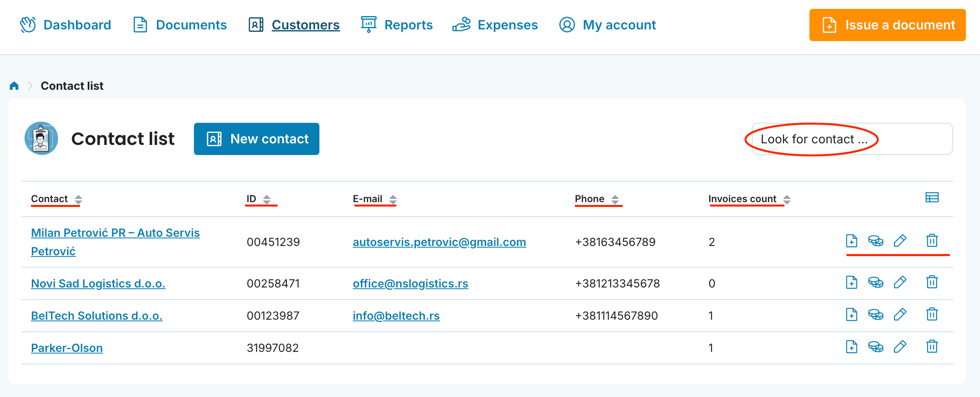This screenshot has height=397, width=980.
Task: Click coins icon in BelTech Solutions row
Action: pos(875,314)
